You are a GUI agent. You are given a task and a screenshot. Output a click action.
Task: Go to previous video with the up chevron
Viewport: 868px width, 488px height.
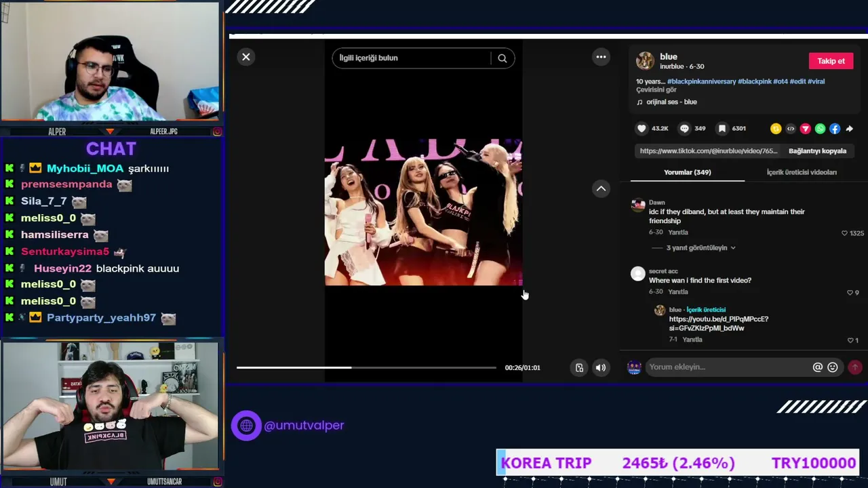[x=601, y=188]
